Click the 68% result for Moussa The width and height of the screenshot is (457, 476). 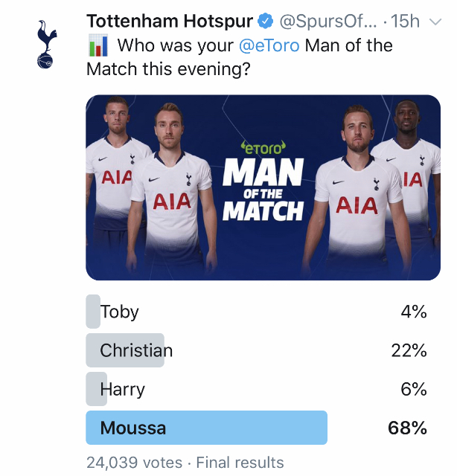coord(408,428)
